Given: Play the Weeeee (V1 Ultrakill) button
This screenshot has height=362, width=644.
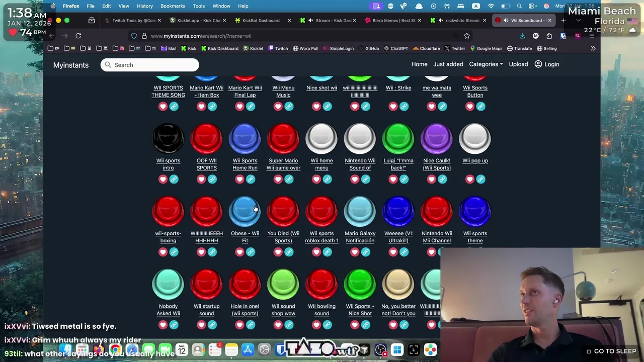Looking at the screenshot, I should click(398, 211).
